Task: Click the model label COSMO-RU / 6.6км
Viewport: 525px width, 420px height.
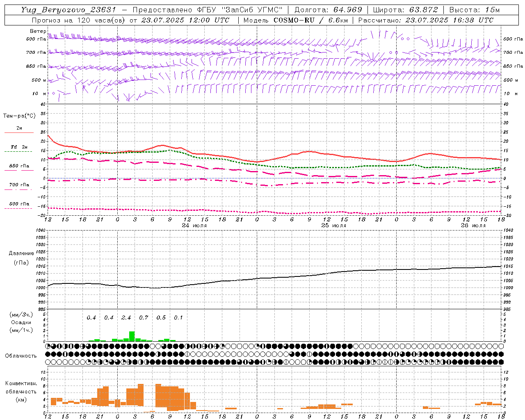Action: click(x=310, y=20)
